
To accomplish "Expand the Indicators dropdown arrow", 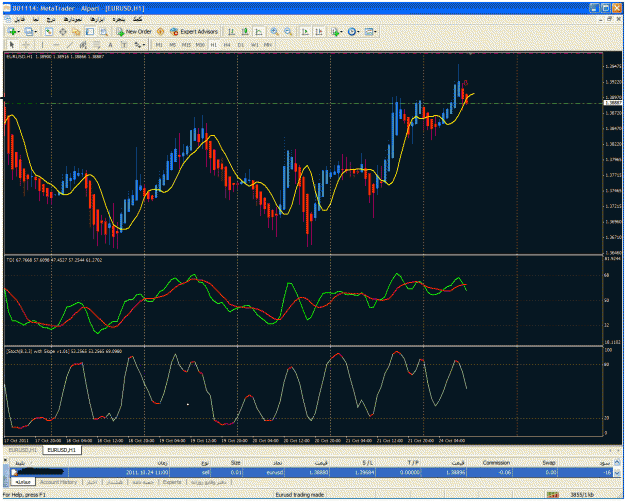I will 342,32.
